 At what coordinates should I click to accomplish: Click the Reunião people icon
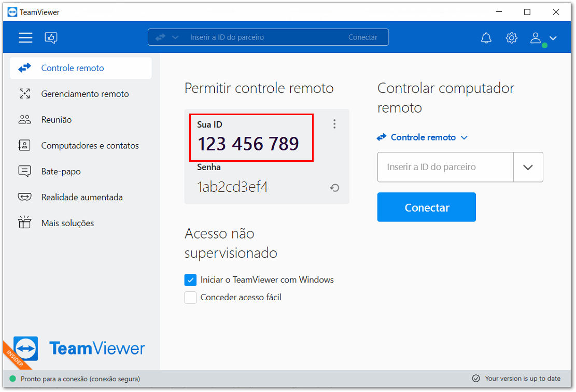click(24, 119)
